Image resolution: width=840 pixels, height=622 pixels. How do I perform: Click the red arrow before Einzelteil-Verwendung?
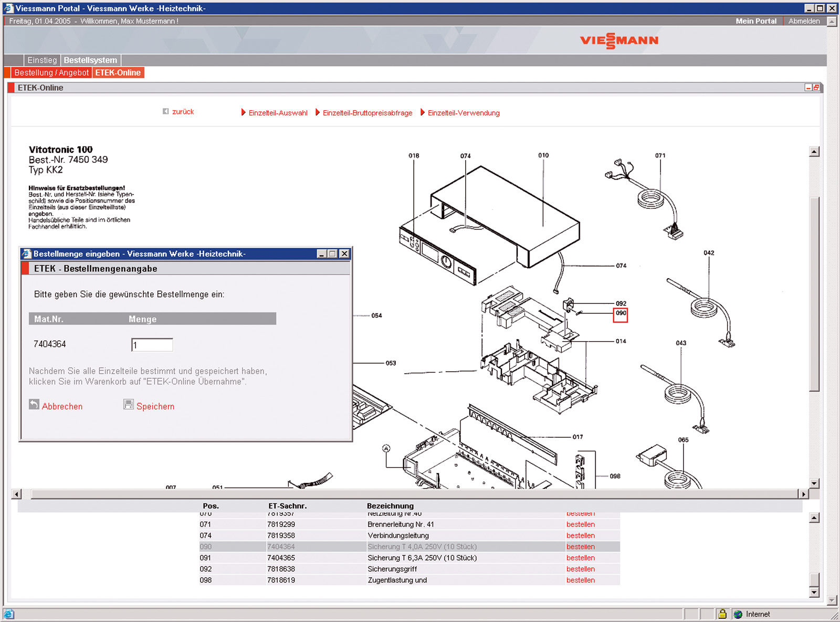[x=423, y=112]
